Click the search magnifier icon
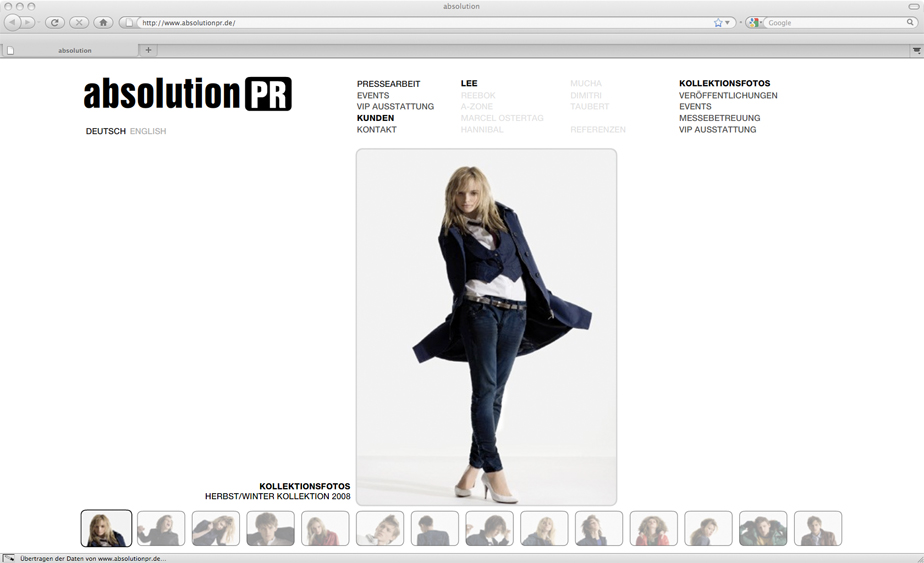924x563 pixels. pyautogui.click(x=910, y=22)
